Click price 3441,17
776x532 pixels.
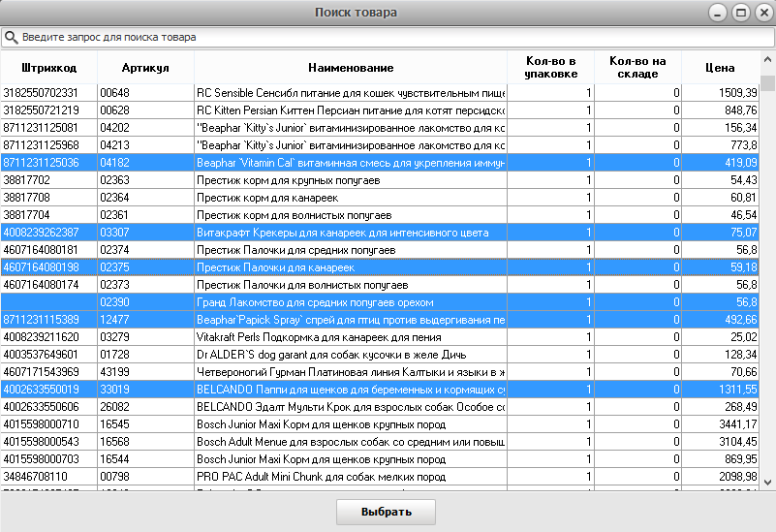pyautogui.click(x=738, y=424)
